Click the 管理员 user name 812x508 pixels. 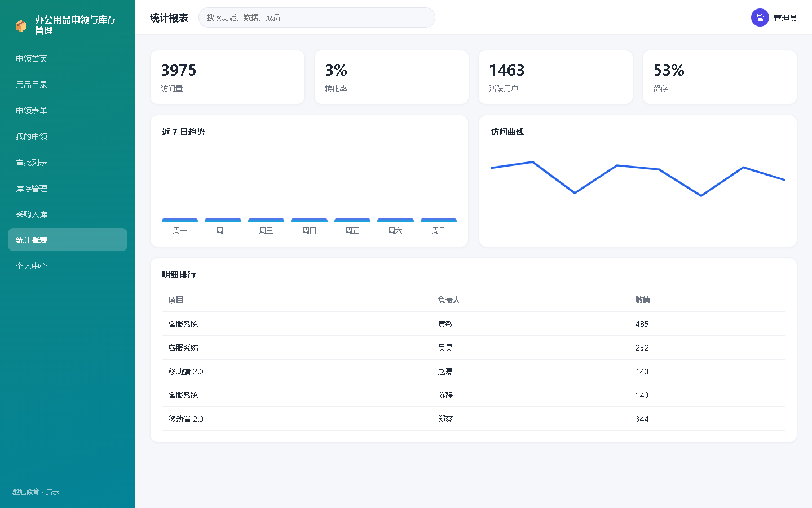tap(785, 18)
